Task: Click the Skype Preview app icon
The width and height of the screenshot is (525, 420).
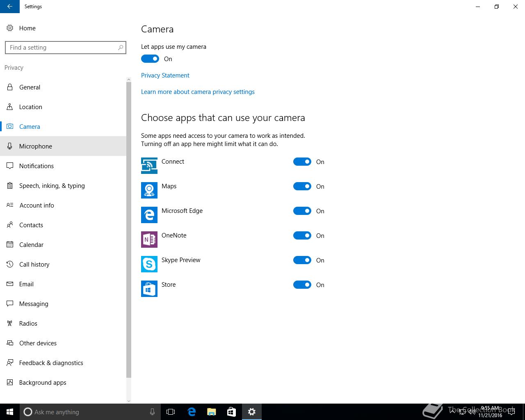Action: click(149, 264)
